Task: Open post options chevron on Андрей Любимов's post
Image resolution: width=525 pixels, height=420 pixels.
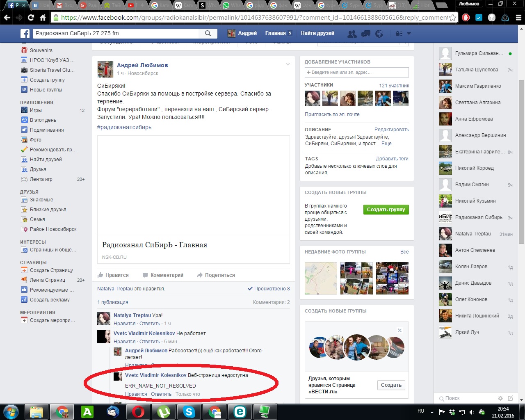Action: tap(288, 64)
